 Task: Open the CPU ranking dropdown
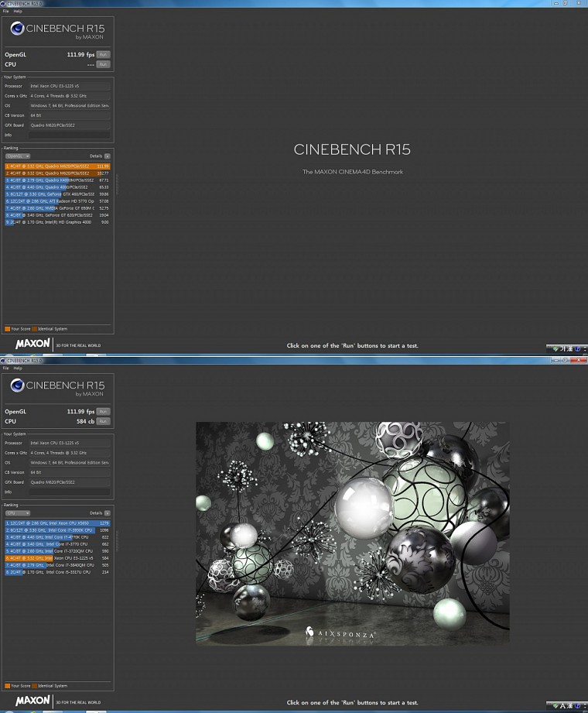pyautogui.click(x=18, y=513)
